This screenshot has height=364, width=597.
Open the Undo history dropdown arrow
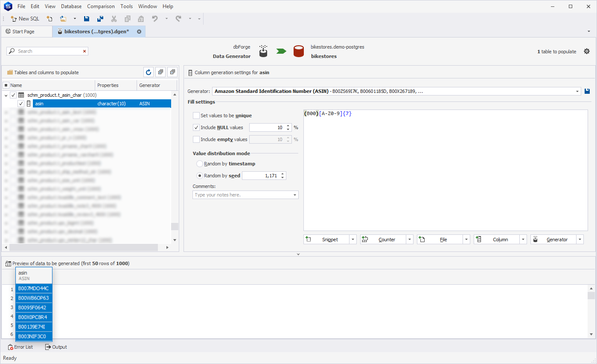click(x=166, y=19)
